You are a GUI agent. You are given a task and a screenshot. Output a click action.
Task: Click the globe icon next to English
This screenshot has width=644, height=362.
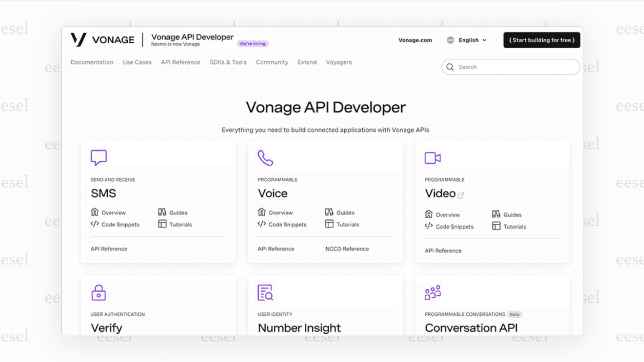tap(450, 40)
